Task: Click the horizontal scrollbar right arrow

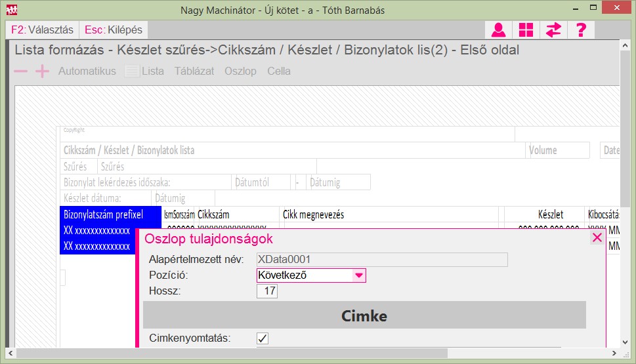Action: point(614,353)
